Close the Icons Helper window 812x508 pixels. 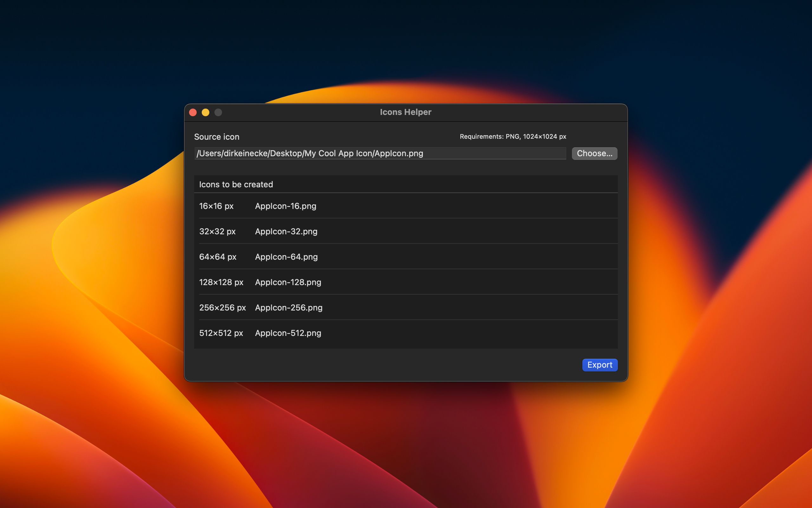coord(193,112)
